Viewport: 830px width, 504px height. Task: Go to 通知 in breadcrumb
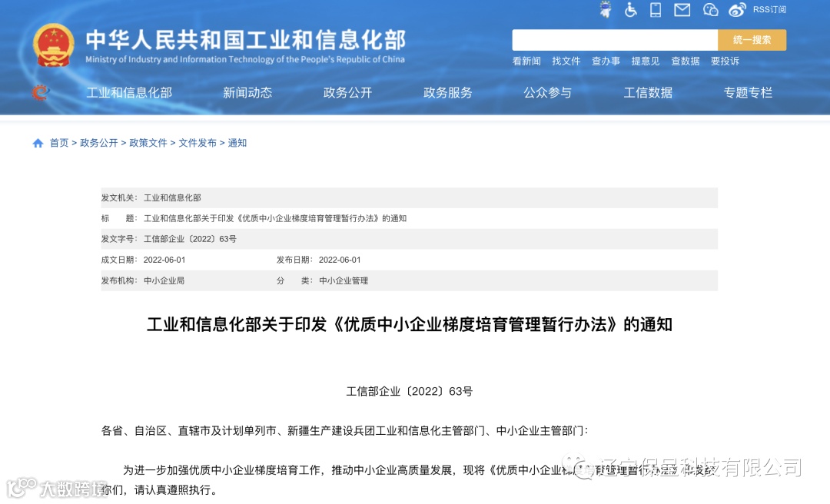point(237,143)
